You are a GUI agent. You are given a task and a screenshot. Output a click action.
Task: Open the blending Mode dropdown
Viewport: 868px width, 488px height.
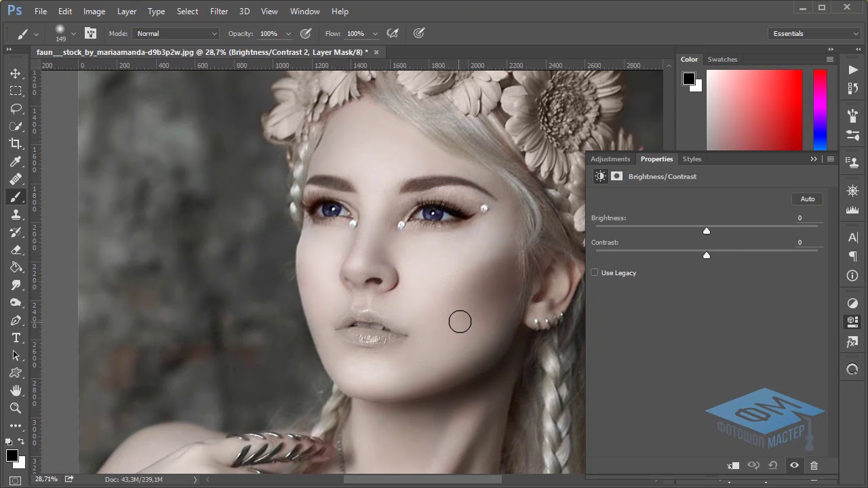pos(176,33)
